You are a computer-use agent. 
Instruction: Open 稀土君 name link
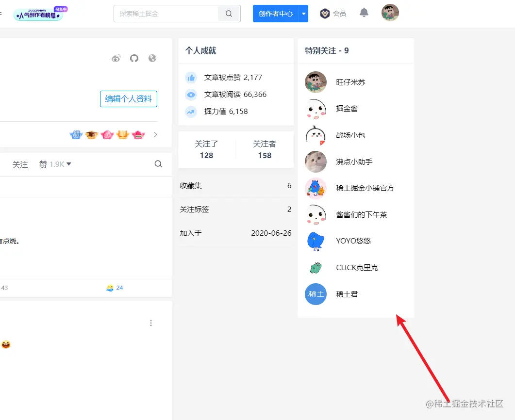[347, 294]
